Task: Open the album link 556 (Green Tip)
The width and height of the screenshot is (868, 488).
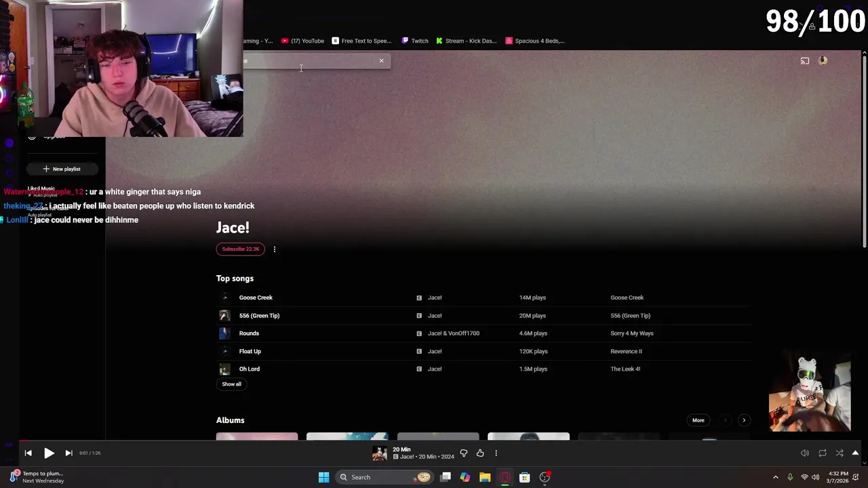Action: 630,316
